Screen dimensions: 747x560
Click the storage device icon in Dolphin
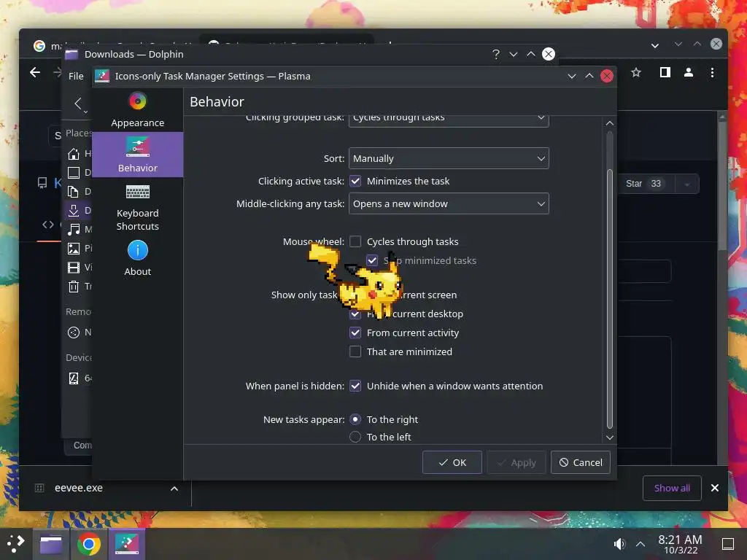pos(74,378)
